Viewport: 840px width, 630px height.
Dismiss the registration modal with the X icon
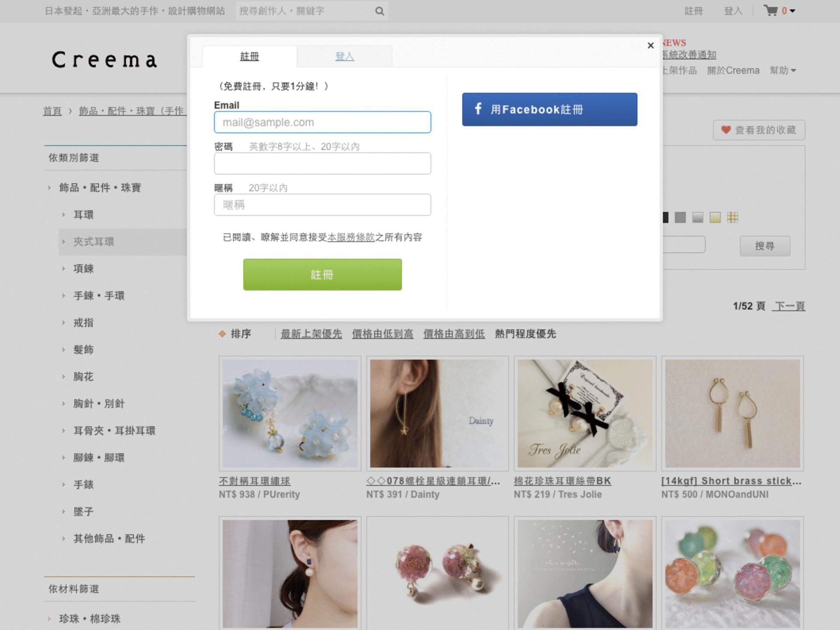(651, 45)
